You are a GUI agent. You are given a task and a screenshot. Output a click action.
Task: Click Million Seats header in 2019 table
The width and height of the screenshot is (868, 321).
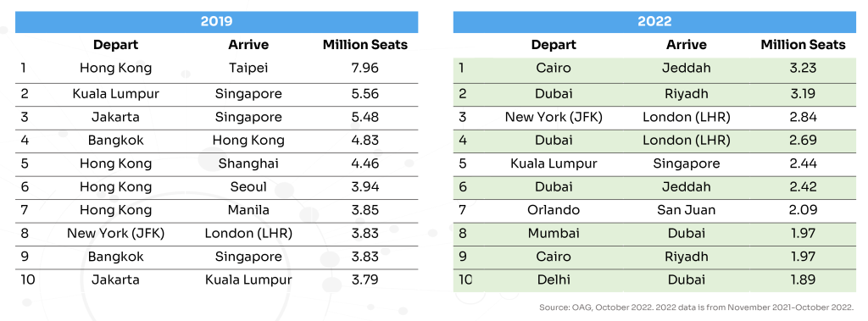tap(365, 45)
